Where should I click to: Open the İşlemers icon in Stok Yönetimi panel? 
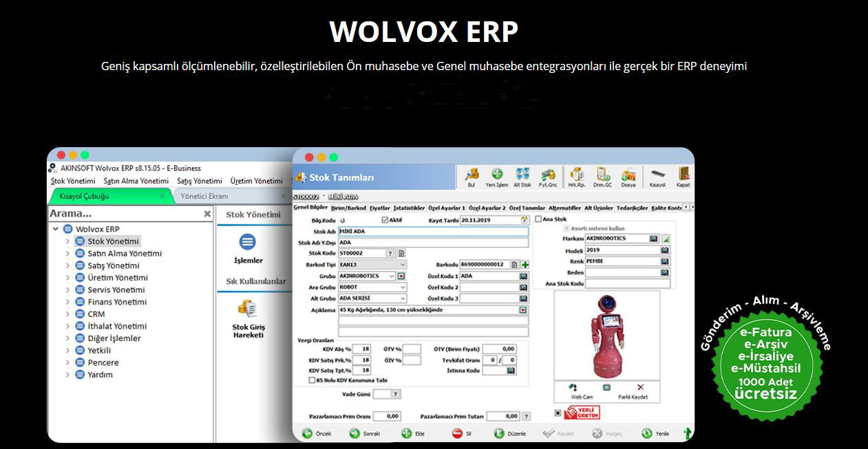click(x=247, y=242)
